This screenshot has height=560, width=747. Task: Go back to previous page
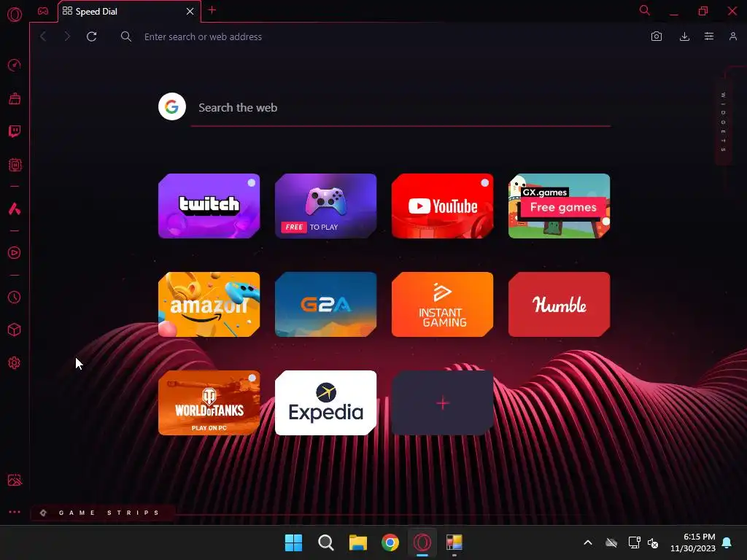click(43, 36)
